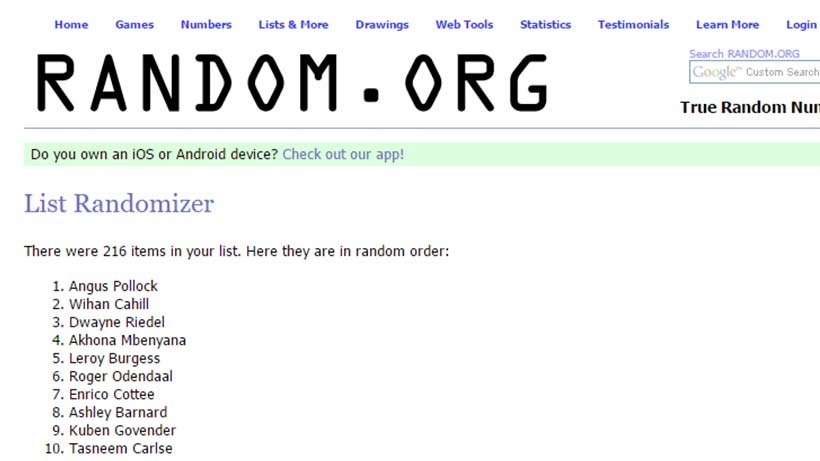Select the Drawings menu item
Viewport: 820px width, 461px height.
(x=382, y=25)
